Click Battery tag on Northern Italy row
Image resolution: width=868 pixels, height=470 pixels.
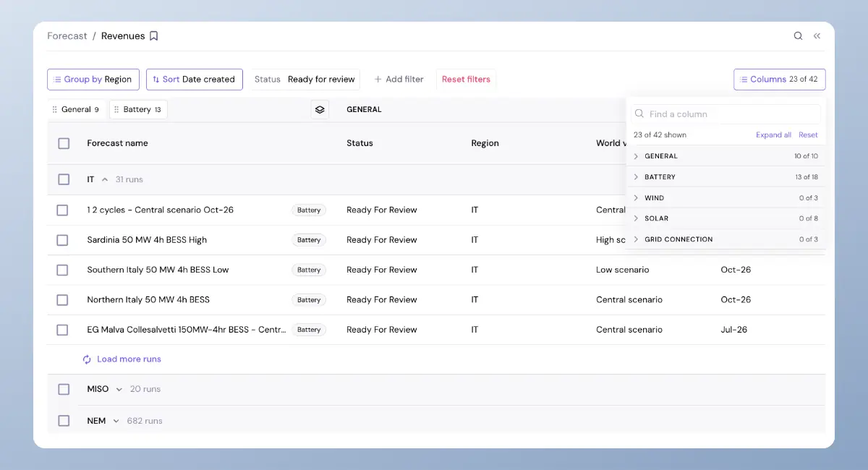[309, 300]
